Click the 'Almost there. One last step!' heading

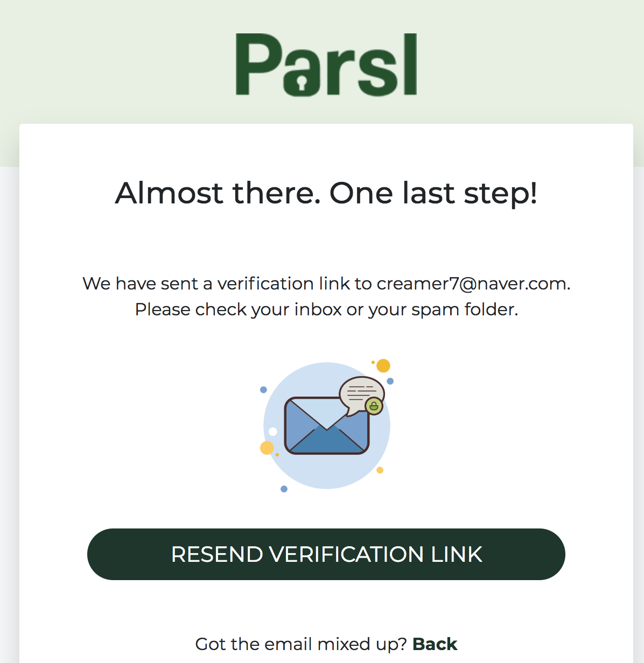[326, 193]
